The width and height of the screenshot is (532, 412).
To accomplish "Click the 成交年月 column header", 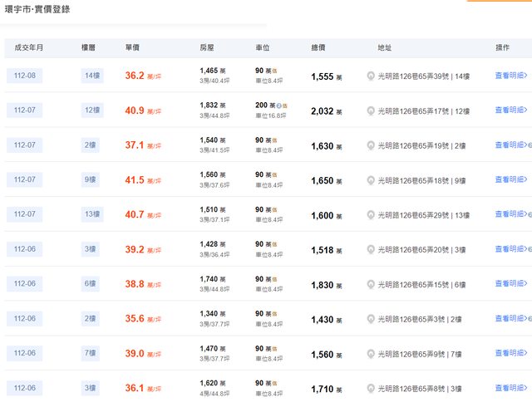I will tap(28, 48).
